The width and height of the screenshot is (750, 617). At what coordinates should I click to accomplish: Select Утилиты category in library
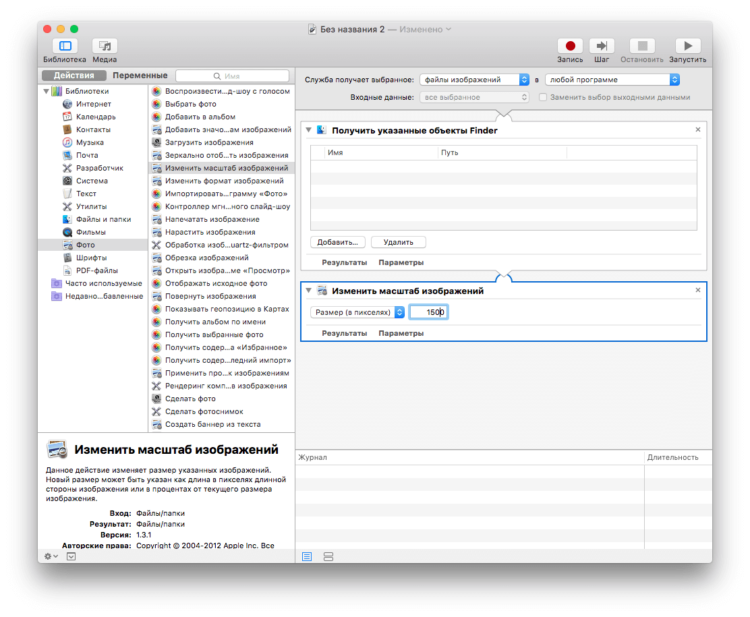pos(91,207)
